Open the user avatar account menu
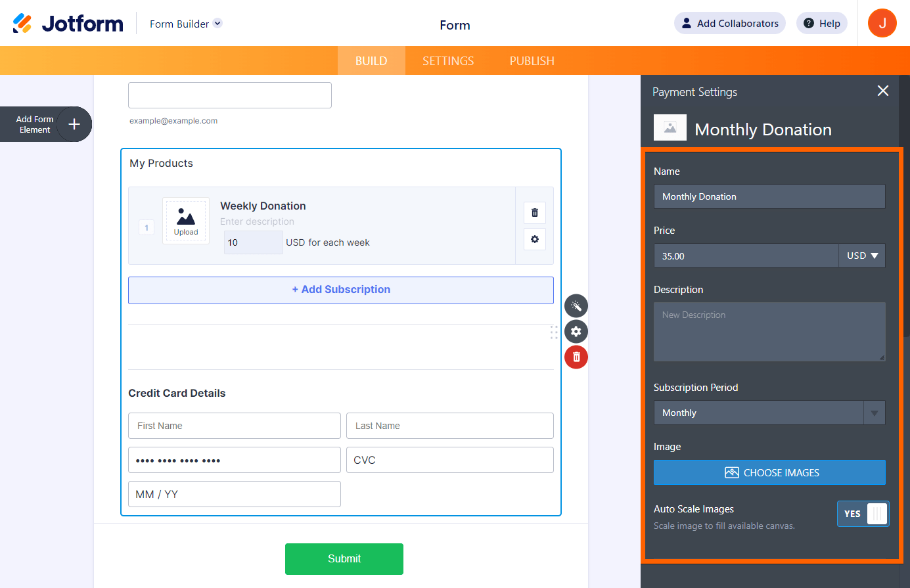 [882, 23]
